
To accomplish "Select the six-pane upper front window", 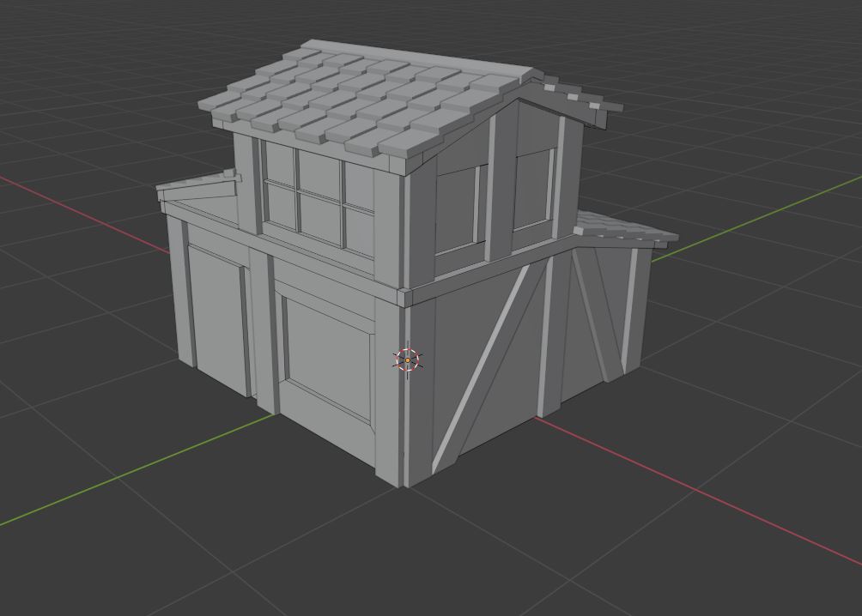I will [318, 197].
